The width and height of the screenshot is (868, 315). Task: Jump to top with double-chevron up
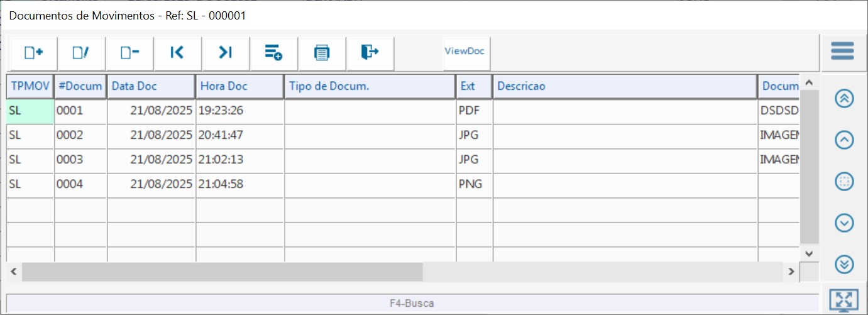click(844, 99)
